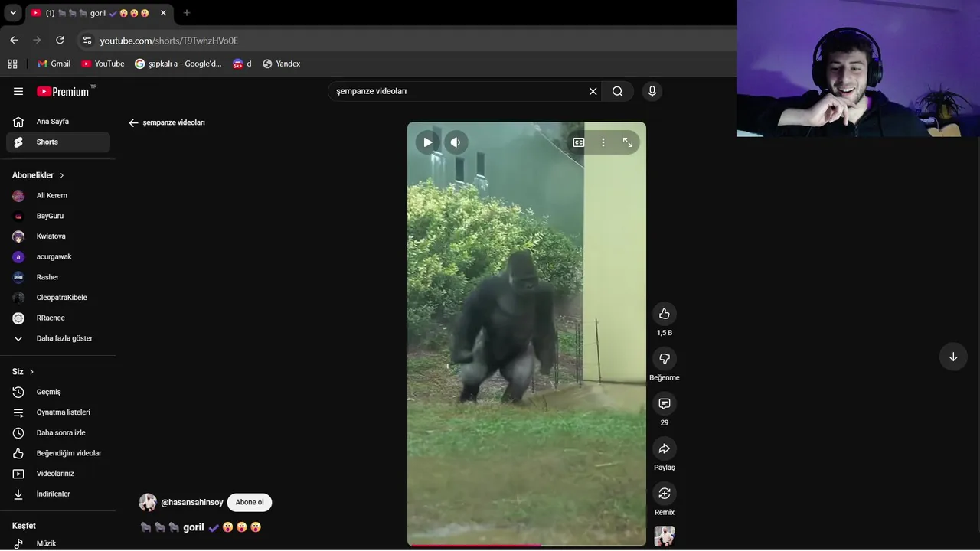Open @hasansahinsoy channel handle
Image resolution: width=980 pixels, height=551 pixels.
[192, 503]
